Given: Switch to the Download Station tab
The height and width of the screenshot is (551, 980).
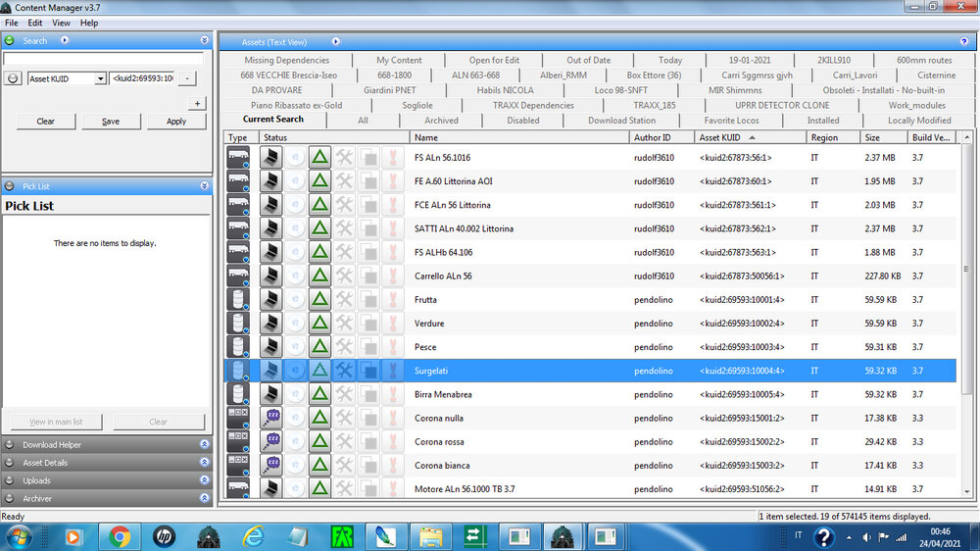Looking at the screenshot, I should [x=622, y=121].
